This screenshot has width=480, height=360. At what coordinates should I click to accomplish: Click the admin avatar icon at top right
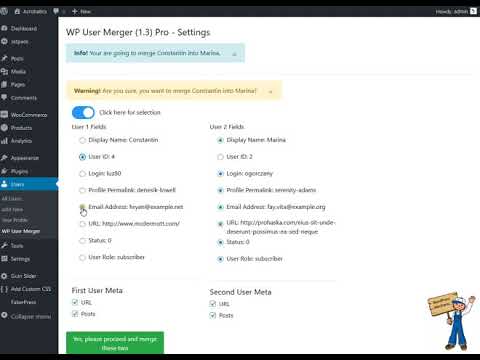coord(473,11)
